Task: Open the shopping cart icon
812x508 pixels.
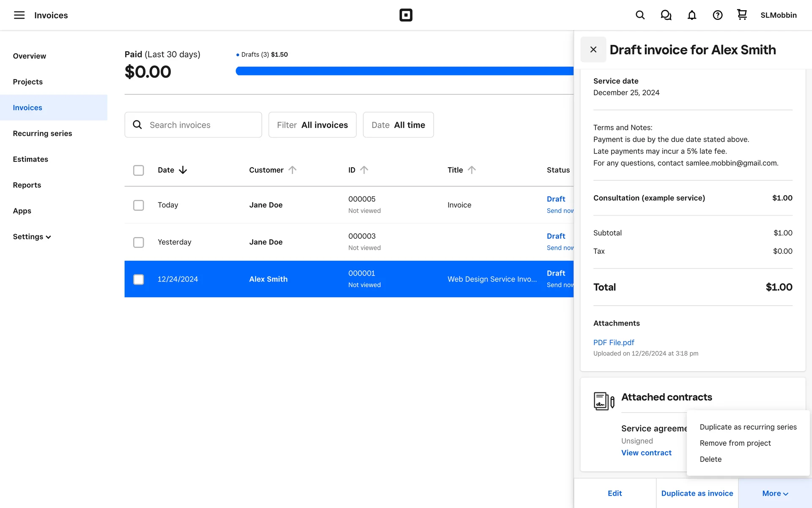Action: point(742,15)
